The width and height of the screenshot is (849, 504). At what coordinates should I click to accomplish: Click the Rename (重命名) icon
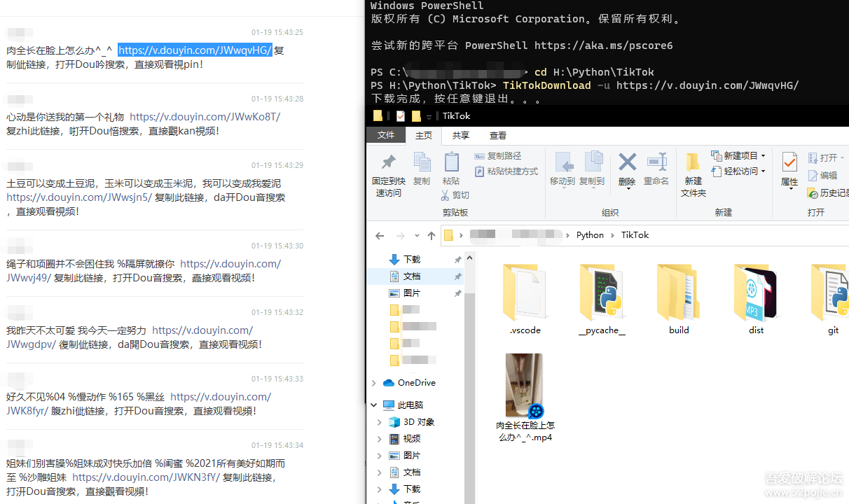pyautogui.click(x=656, y=162)
